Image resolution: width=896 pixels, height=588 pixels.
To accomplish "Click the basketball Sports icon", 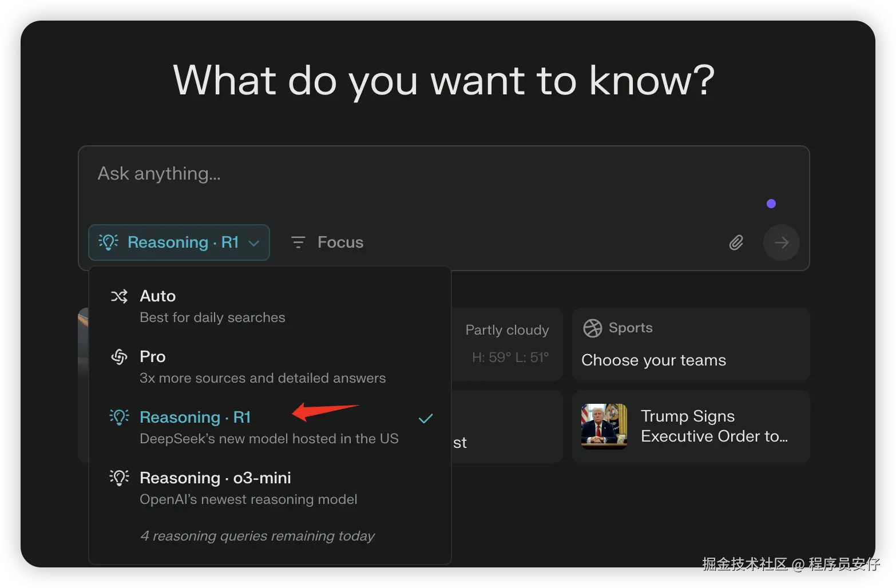I will [592, 328].
